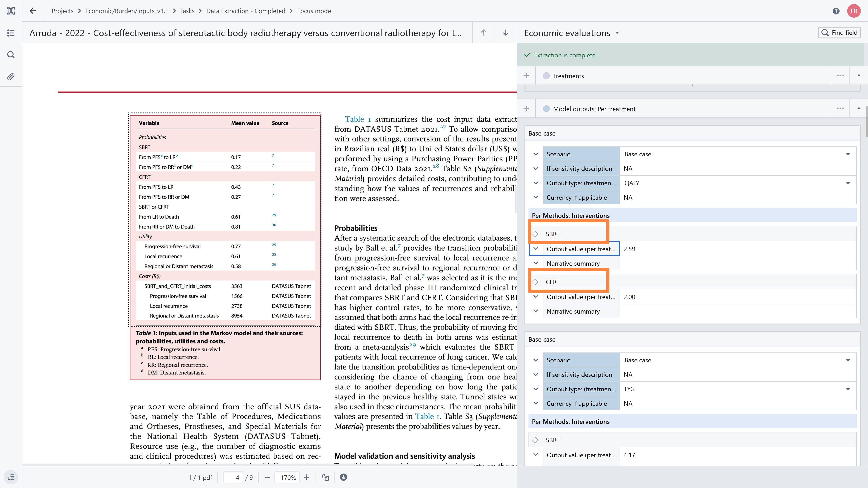The image size is (868, 488).
Task: Open attachments via the paperclip icon
Action: click(x=11, y=76)
